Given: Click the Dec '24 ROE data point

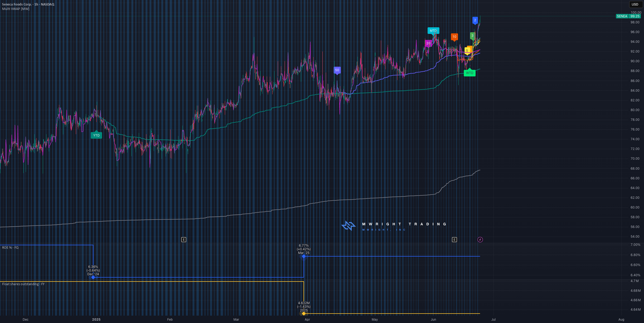Looking at the screenshot, I should (93, 277).
